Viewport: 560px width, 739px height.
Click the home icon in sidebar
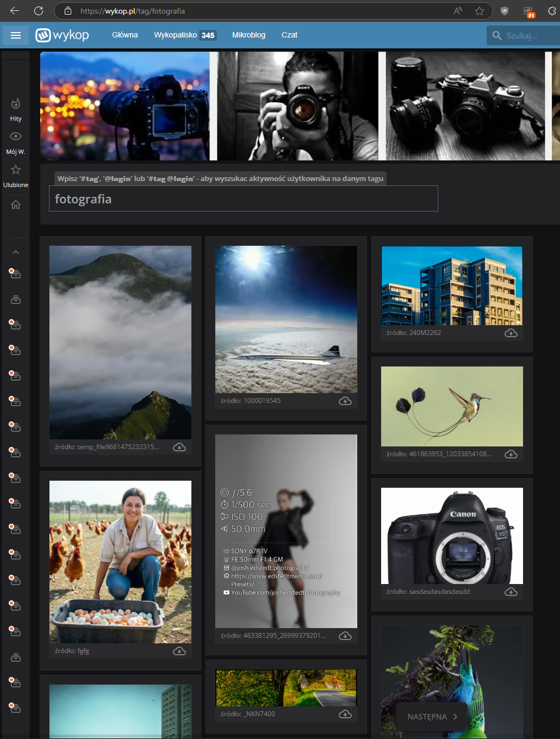(x=16, y=204)
